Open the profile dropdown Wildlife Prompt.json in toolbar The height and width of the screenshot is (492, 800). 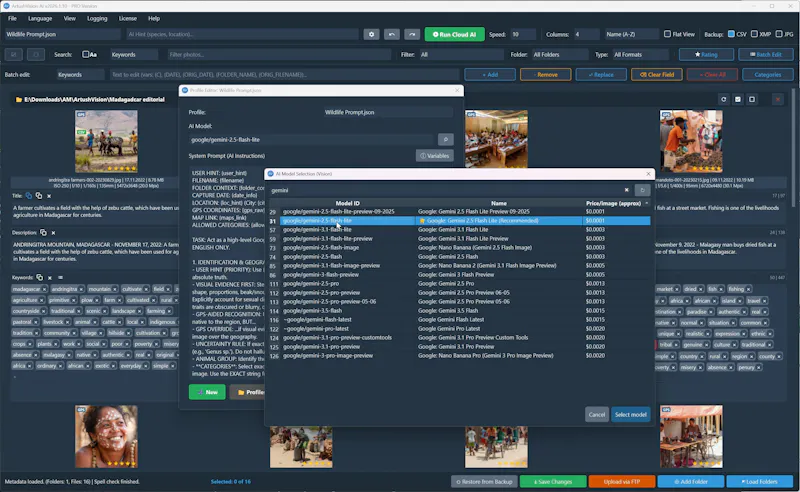pos(63,34)
